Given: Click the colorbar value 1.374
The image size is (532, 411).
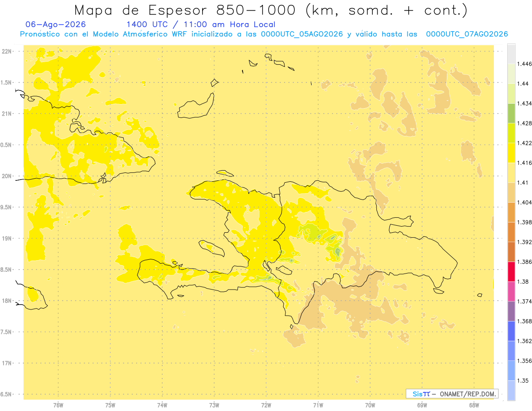Looking at the screenshot, I should (x=524, y=301).
